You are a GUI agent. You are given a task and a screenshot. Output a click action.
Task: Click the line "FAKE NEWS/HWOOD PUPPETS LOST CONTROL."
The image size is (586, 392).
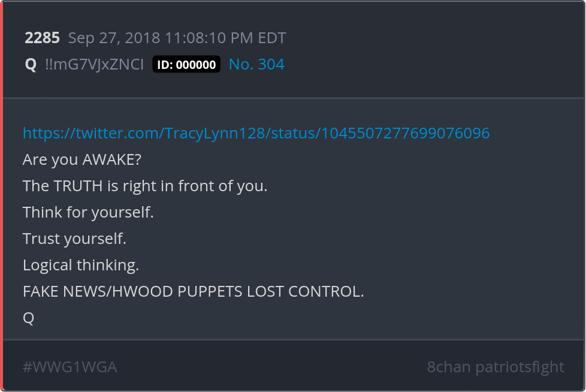193,291
